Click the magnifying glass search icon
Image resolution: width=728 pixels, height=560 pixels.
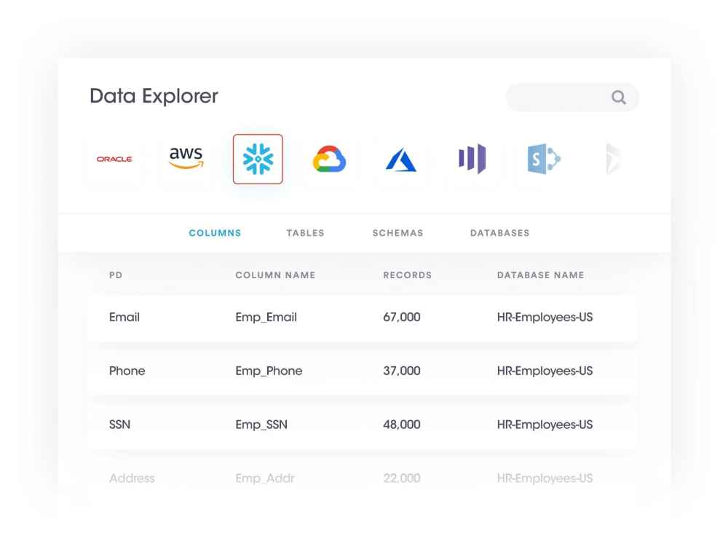619,98
